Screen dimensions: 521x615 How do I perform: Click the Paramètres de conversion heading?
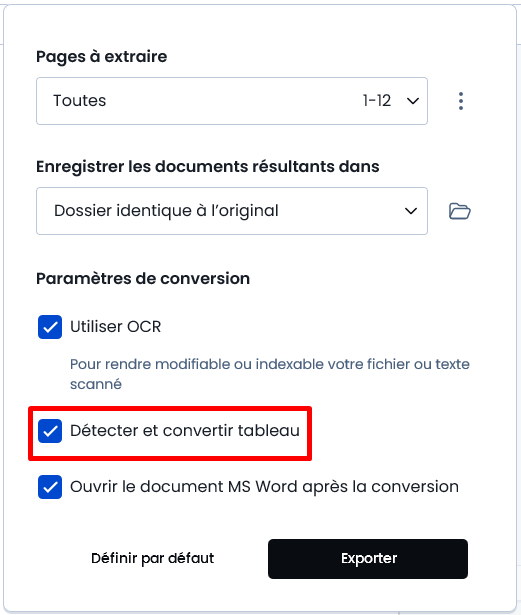(x=143, y=278)
